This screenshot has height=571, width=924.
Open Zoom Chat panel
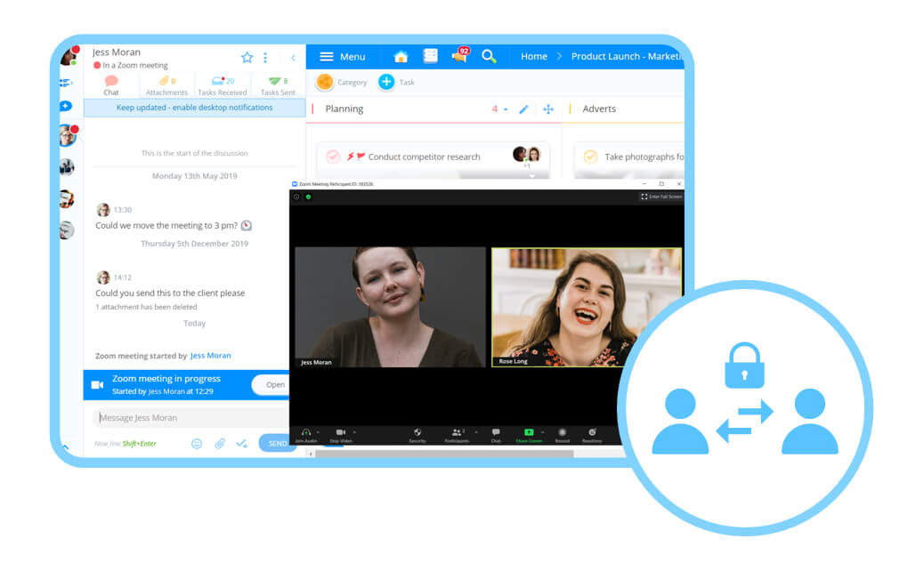coord(496,435)
